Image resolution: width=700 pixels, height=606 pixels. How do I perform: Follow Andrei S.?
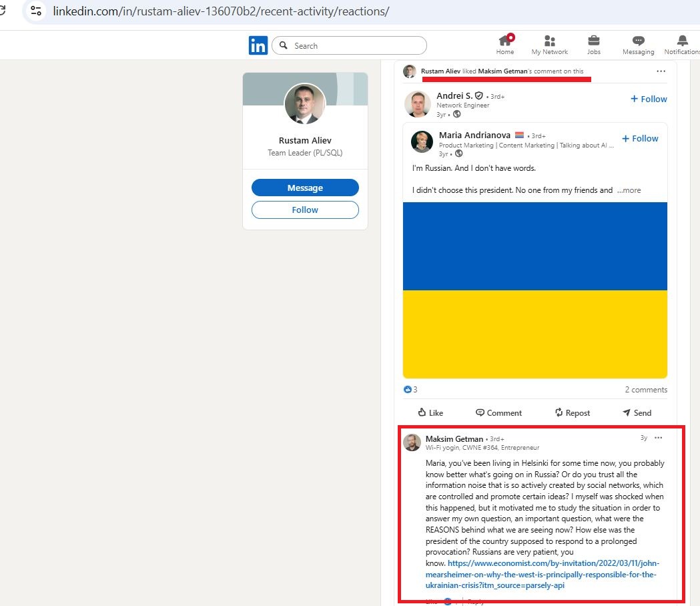pos(648,99)
